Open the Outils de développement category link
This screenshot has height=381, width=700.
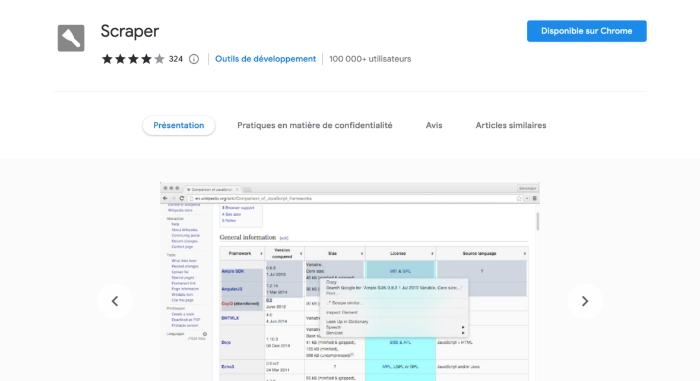[x=265, y=59]
